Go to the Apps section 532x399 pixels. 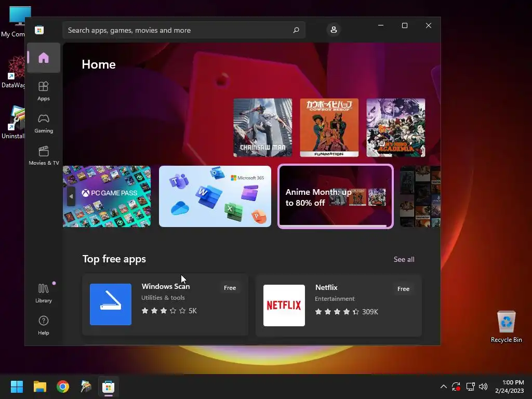coord(44,91)
